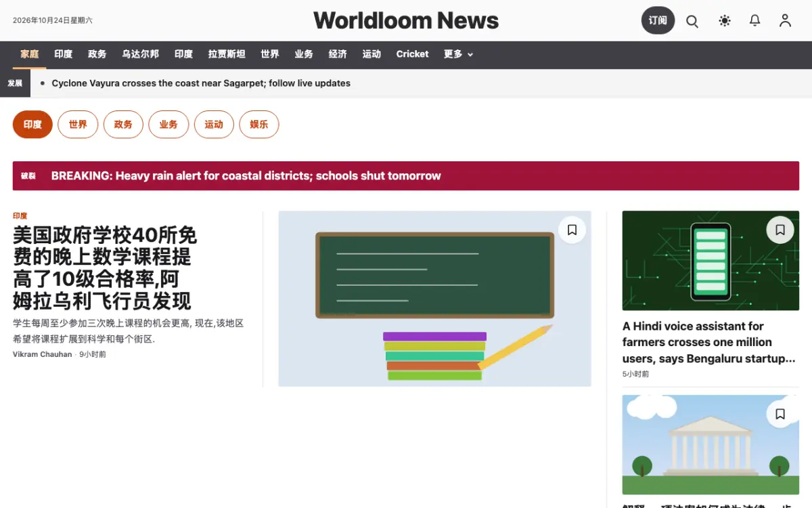Screen dimensions: 812x508
Task: Click the 订阅 subscribe button
Action: (658, 21)
